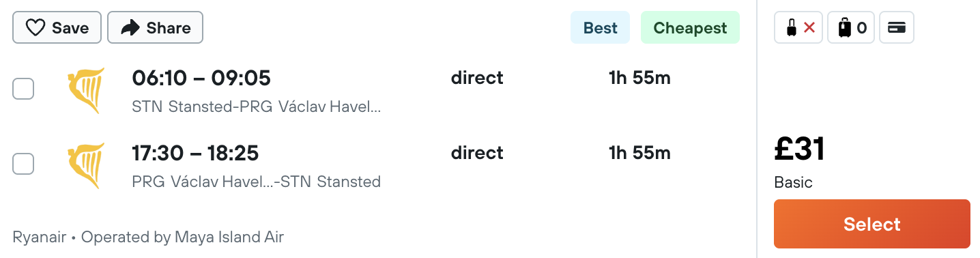Viewport: 980px width, 258px height.
Task: Click the no cabin bag icon
Action: pos(798,28)
